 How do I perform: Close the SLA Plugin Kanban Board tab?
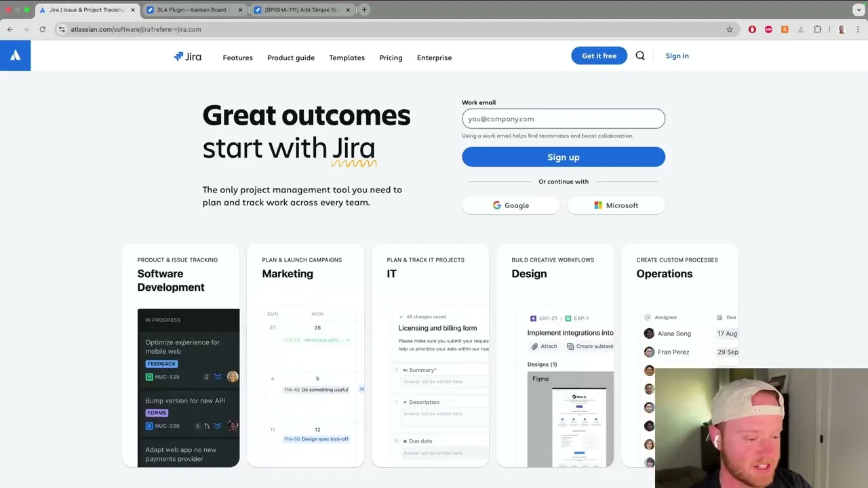point(241,9)
